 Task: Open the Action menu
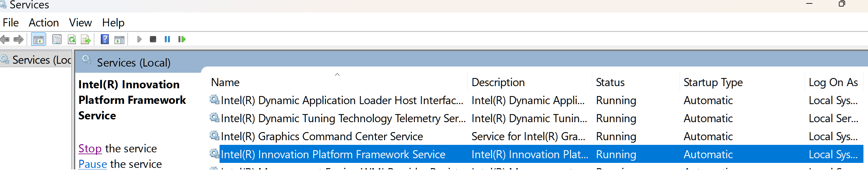44,23
